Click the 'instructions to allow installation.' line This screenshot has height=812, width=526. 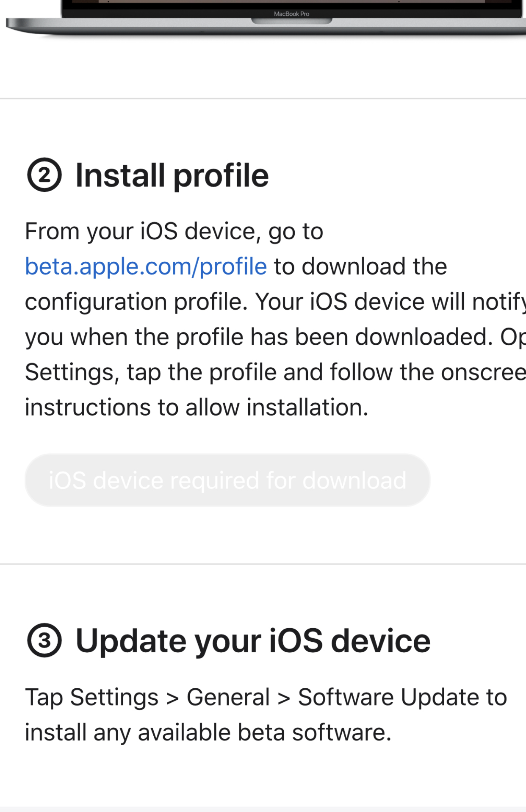coord(197,407)
